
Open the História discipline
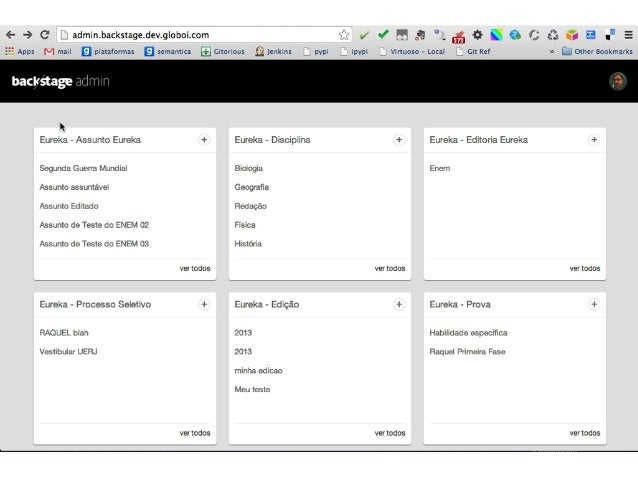[248, 244]
